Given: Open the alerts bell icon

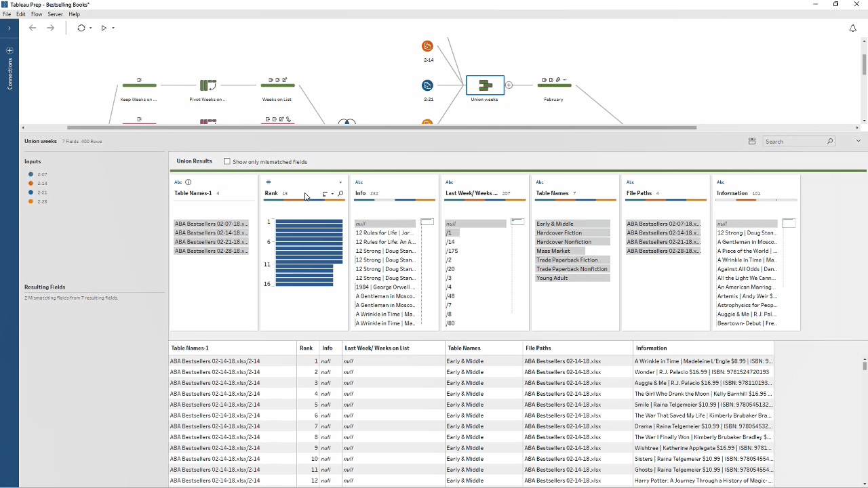Looking at the screenshot, I should click(853, 28).
